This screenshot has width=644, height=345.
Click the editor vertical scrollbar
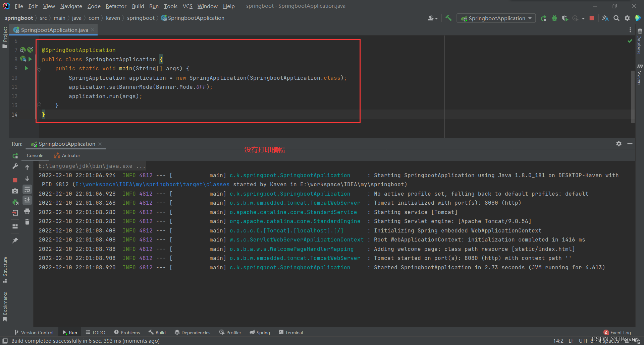[x=633, y=96]
